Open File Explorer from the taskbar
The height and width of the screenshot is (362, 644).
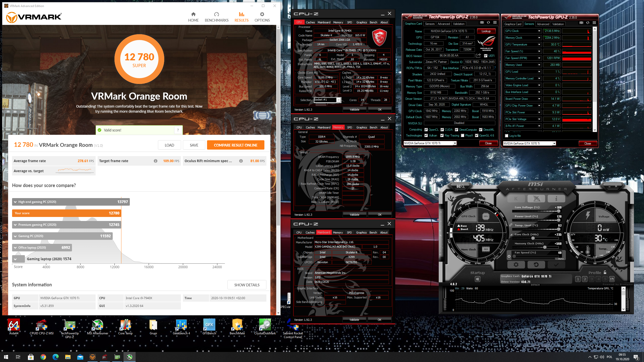(x=68, y=357)
